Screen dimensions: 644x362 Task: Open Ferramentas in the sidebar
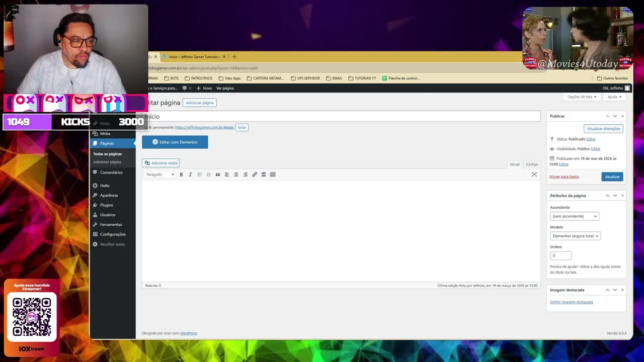click(111, 224)
